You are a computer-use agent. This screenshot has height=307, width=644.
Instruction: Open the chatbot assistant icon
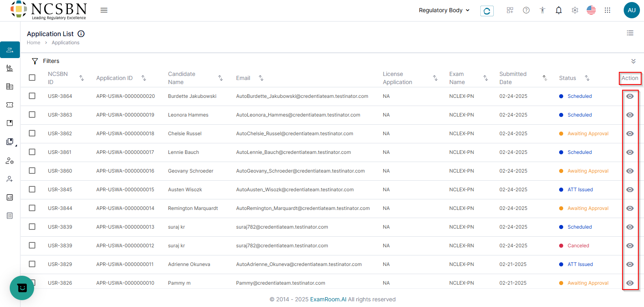point(22,288)
